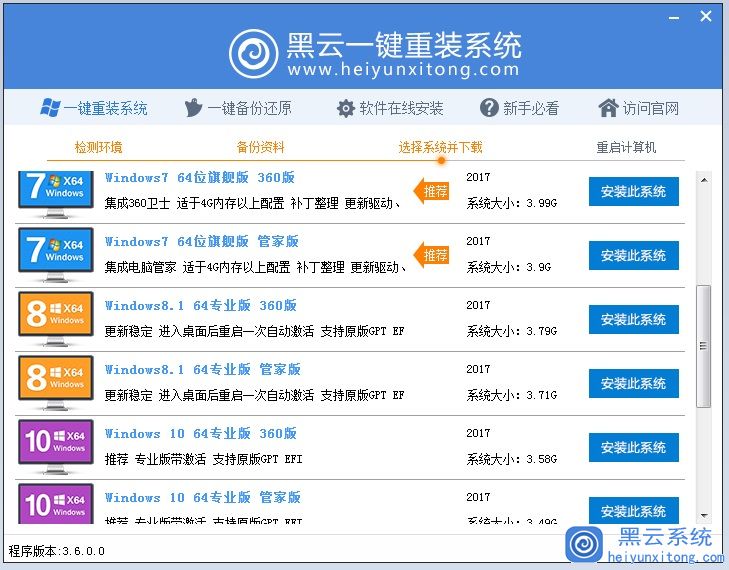
Task: Minimize the 黑云 window
Action: [674, 18]
